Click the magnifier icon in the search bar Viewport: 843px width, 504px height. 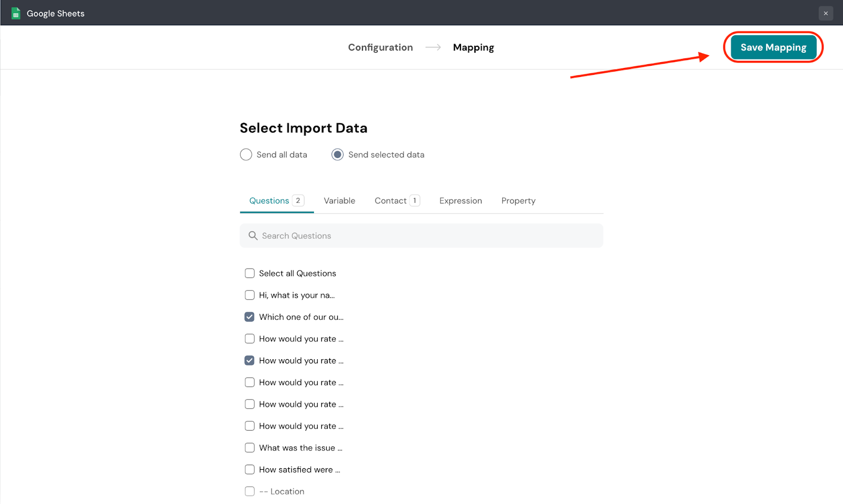point(253,236)
